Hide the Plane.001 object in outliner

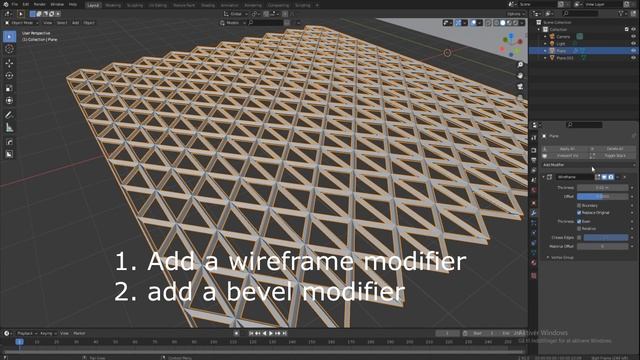point(633,58)
